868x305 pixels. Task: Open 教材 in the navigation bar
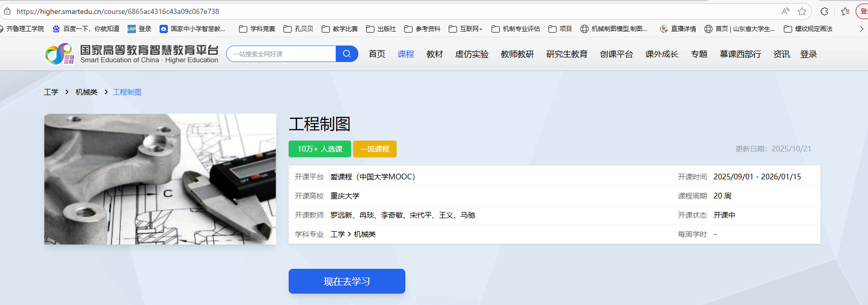coord(434,54)
